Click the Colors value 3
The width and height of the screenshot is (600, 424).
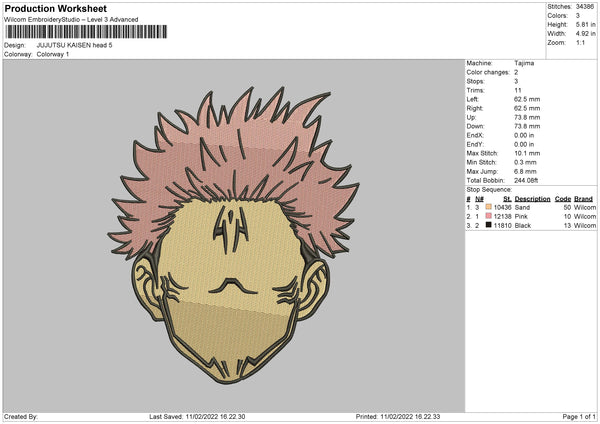pyautogui.click(x=578, y=16)
